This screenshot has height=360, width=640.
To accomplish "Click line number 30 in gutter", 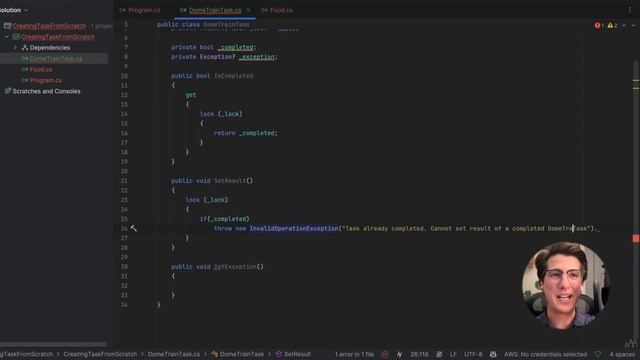I will 124,267.
